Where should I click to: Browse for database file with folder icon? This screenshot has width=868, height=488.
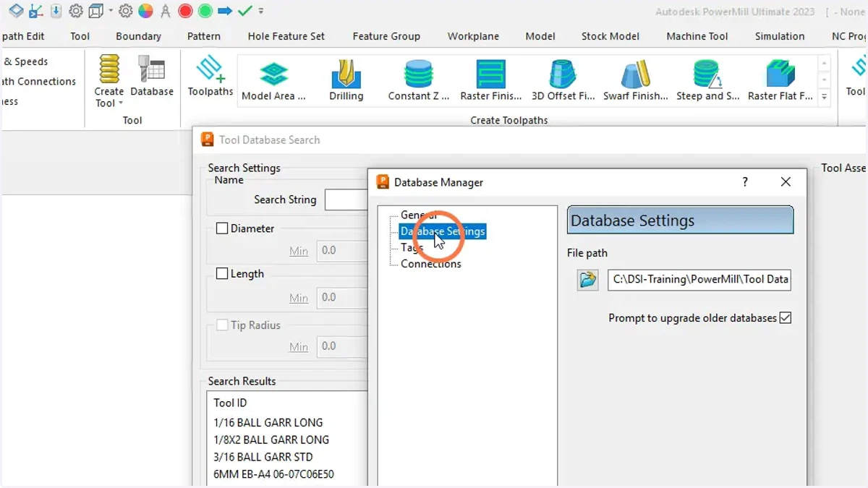(x=587, y=280)
